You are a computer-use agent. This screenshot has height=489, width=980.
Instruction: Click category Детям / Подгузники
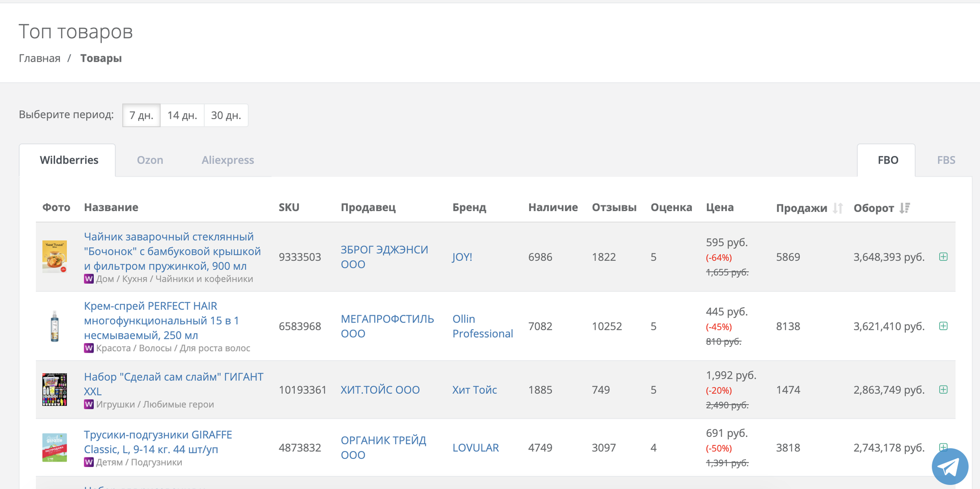click(x=139, y=462)
